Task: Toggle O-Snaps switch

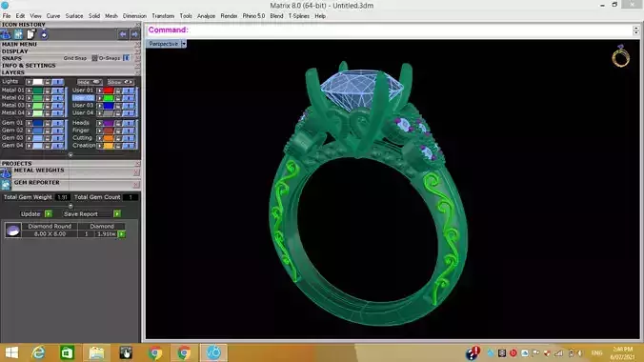Action: 127,58
